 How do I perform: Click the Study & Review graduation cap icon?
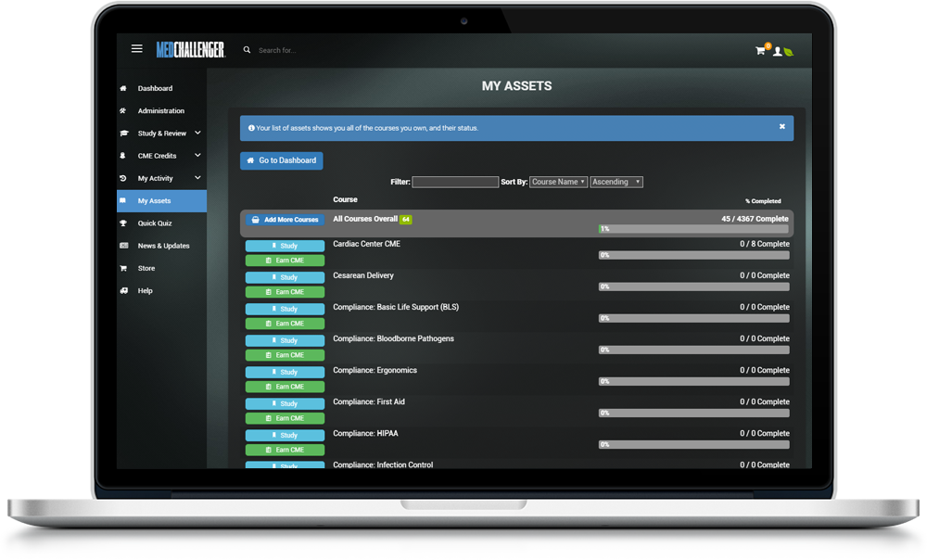coord(123,134)
